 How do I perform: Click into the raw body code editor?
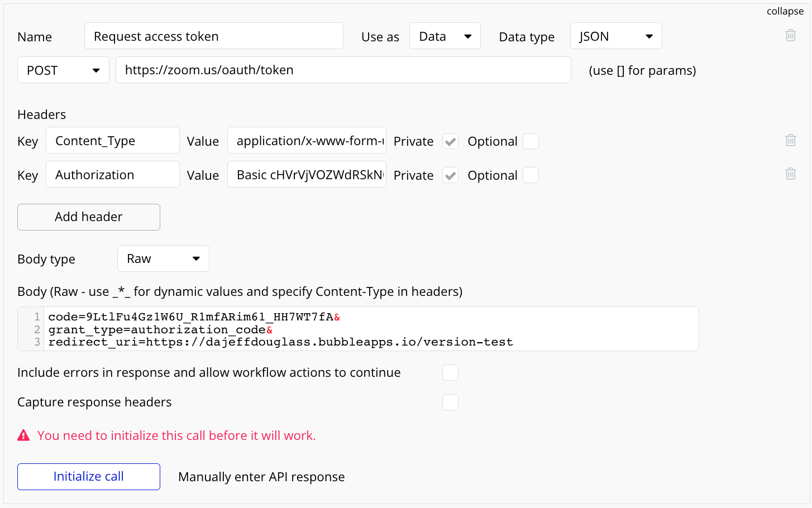tap(369, 329)
